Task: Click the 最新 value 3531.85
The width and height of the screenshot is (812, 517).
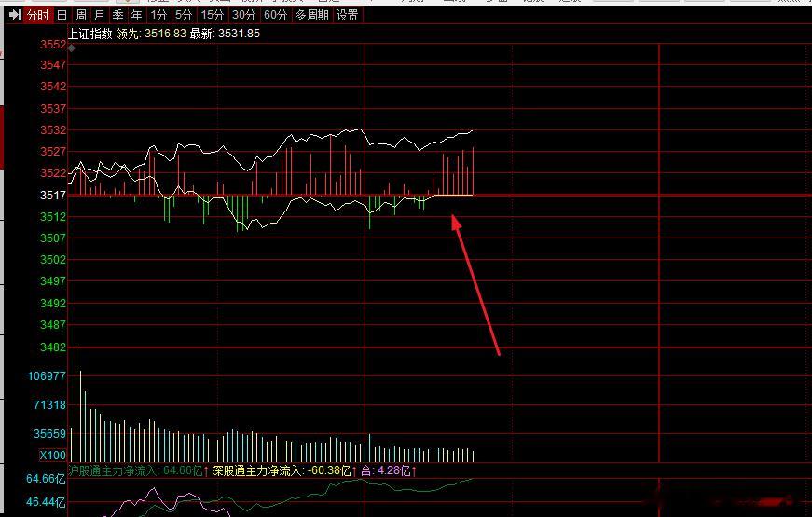Action: [240, 34]
